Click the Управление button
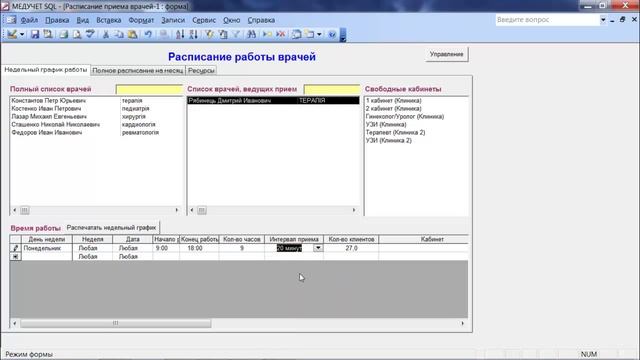The width and height of the screenshot is (640, 360). coord(447,54)
